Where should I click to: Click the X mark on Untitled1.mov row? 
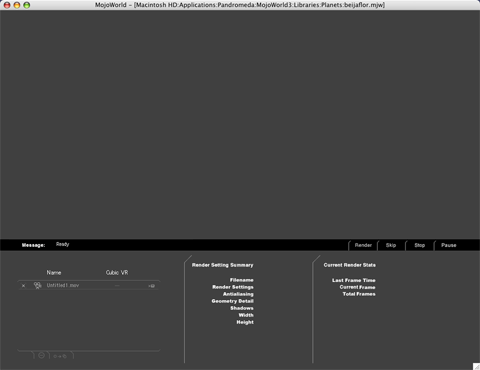pyautogui.click(x=23, y=286)
